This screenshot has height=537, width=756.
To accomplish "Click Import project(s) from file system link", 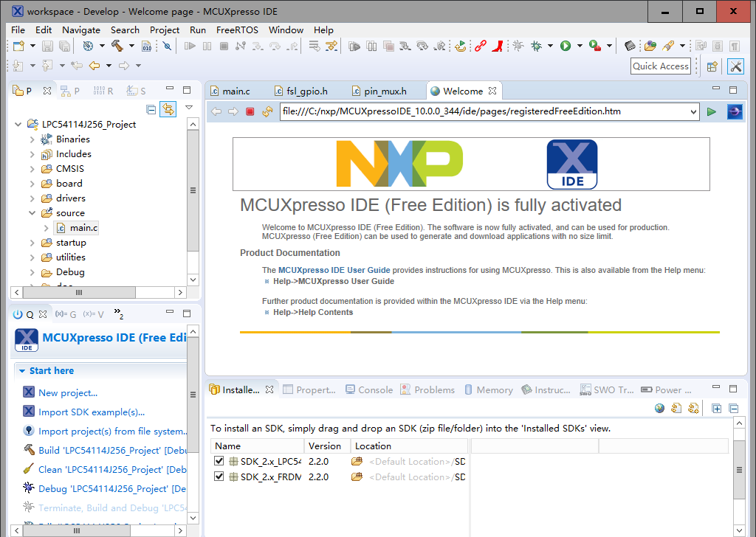I will 112,431.
